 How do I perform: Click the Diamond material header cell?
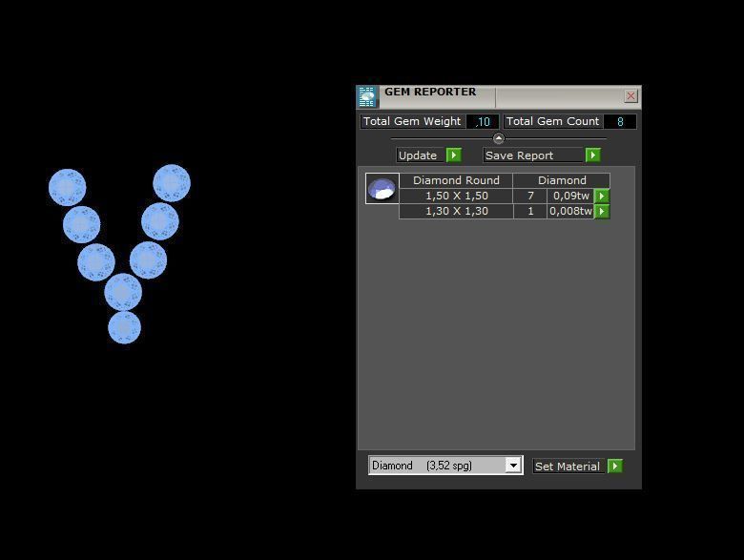[x=561, y=180]
